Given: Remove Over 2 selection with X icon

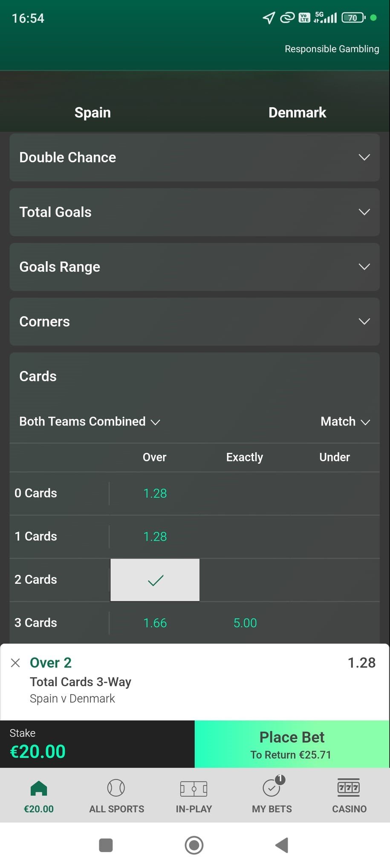Looking at the screenshot, I should tap(15, 663).
